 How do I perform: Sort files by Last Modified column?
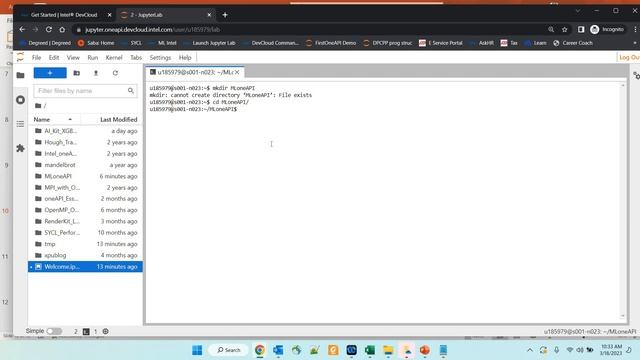(x=118, y=119)
